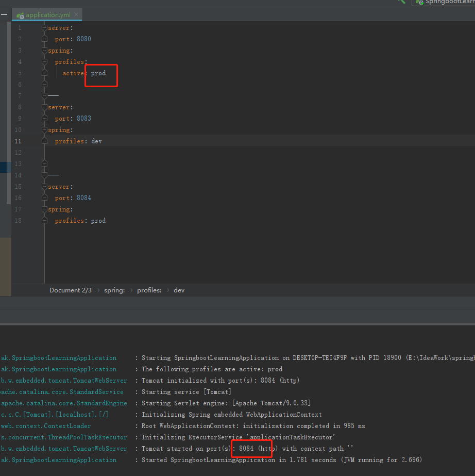Click 'The following profiles are active: prod' log line
Screen dimensions: 475x476
pyautogui.click(x=212, y=369)
